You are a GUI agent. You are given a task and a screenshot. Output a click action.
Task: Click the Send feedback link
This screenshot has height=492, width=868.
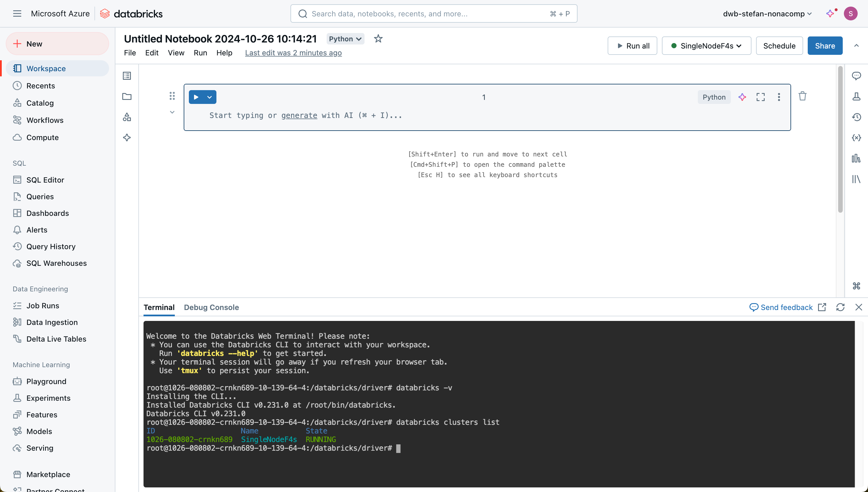point(786,307)
